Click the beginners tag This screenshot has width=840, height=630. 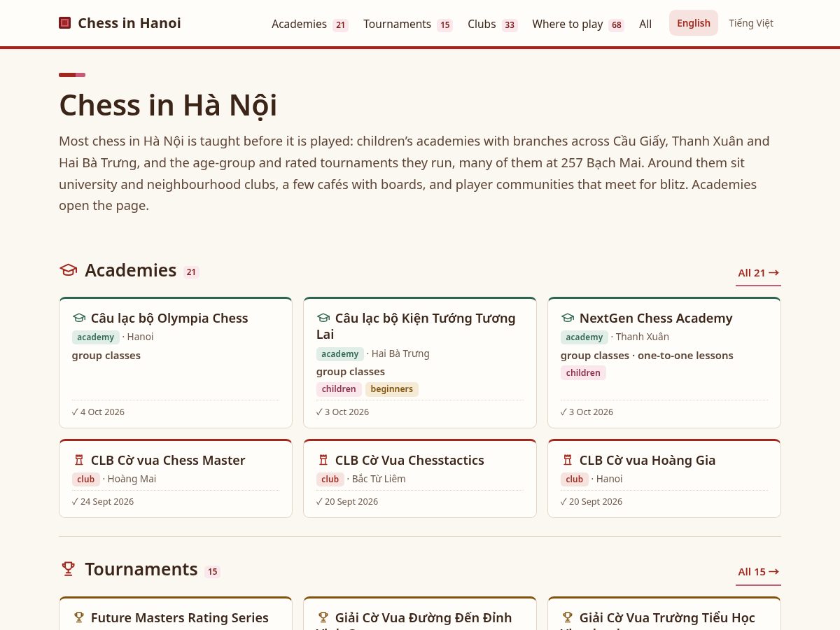(x=392, y=389)
